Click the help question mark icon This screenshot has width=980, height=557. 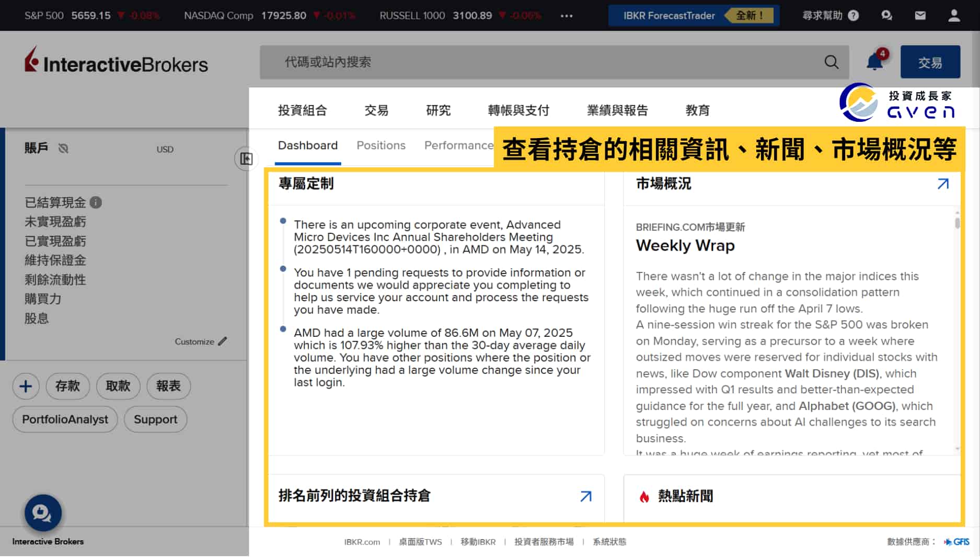(854, 16)
